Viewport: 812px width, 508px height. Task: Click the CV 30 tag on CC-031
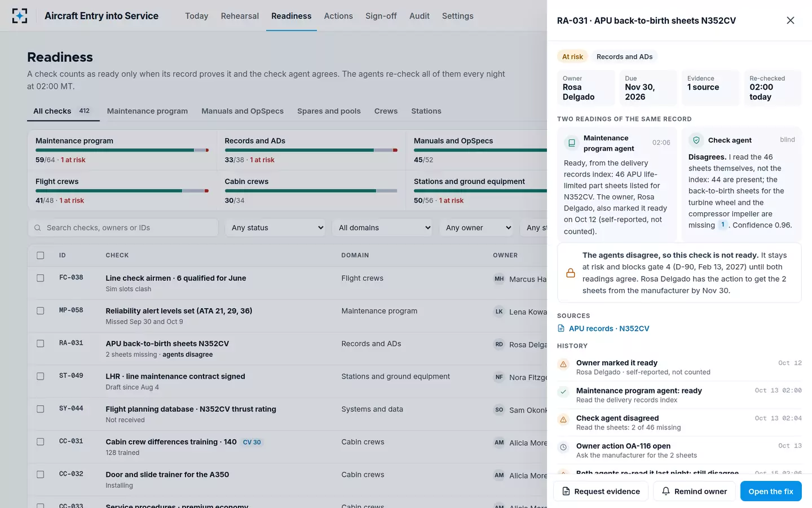252,442
